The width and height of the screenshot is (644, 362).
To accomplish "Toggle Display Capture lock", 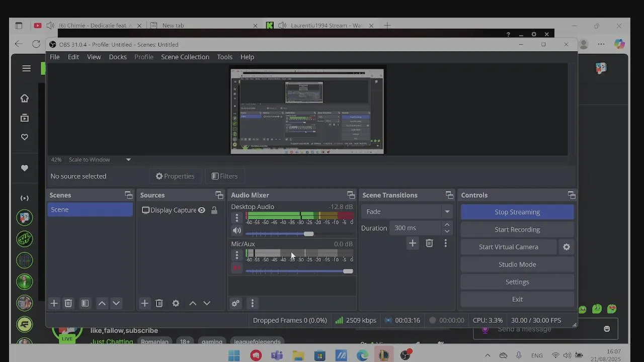I will click(x=214, y=210).
